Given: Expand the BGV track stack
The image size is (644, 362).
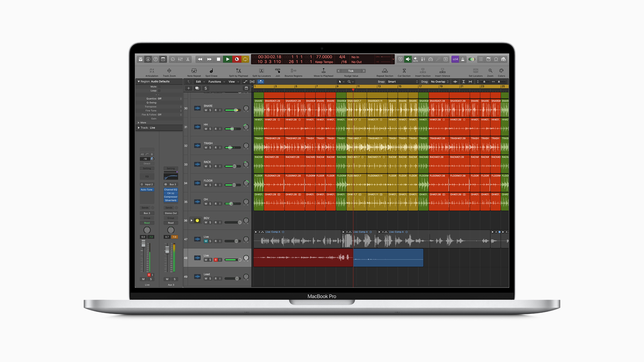Looking at the screenshot, I should (x=191, y=221).
